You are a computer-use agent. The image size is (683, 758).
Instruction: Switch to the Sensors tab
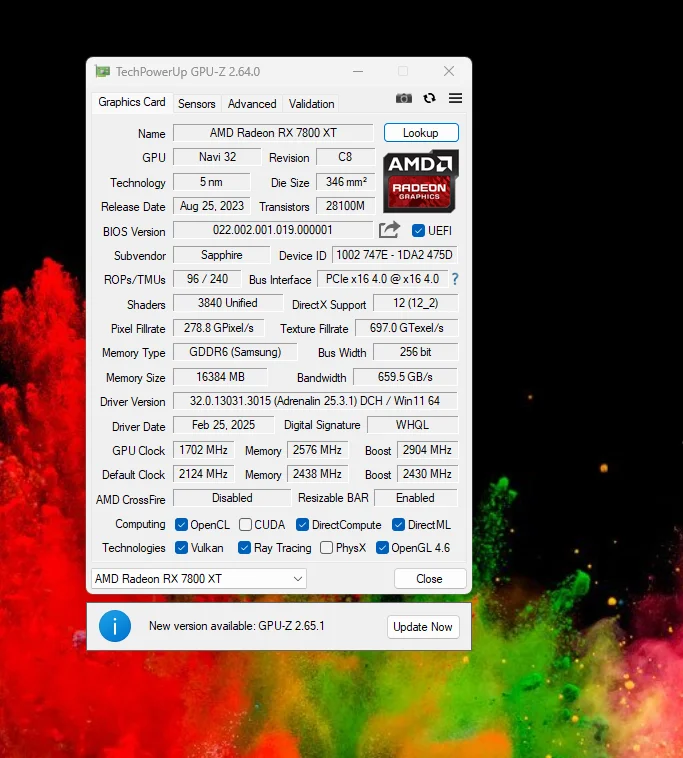pos(196,104)
